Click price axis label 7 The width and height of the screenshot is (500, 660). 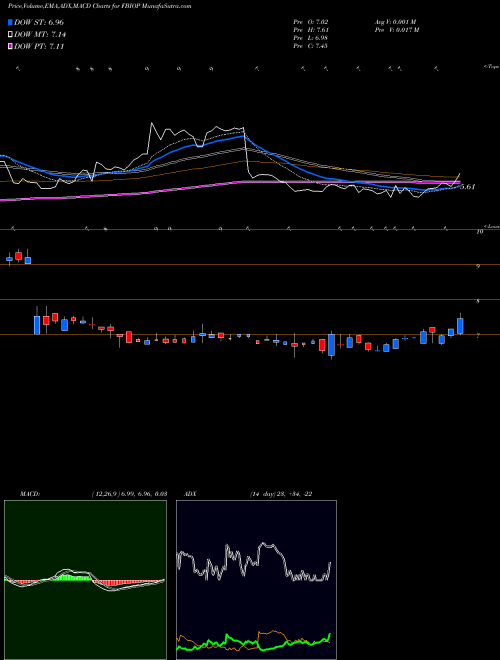[478, 336]
